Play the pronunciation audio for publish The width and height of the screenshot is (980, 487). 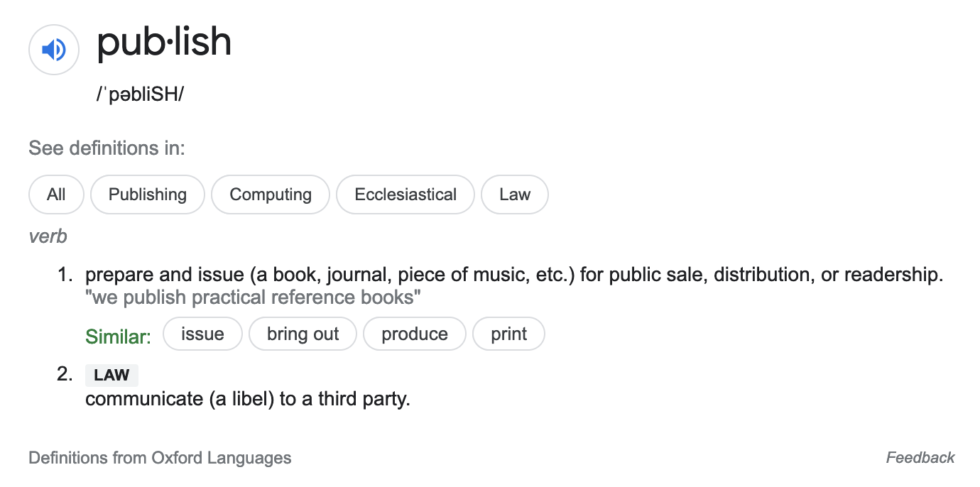click(x=53, y=50)
